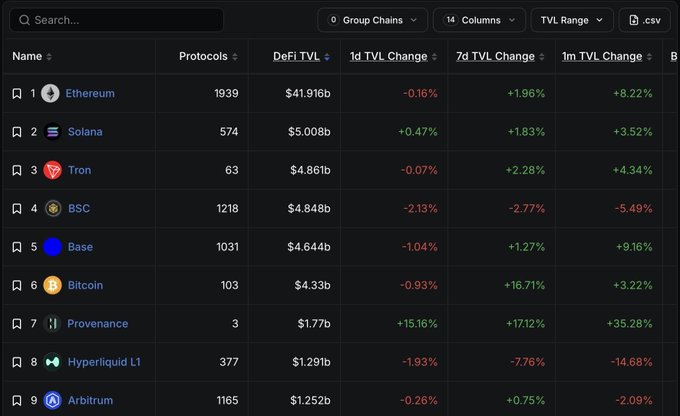Bookmark the Bitcoin row

click(x=17, y=285)
